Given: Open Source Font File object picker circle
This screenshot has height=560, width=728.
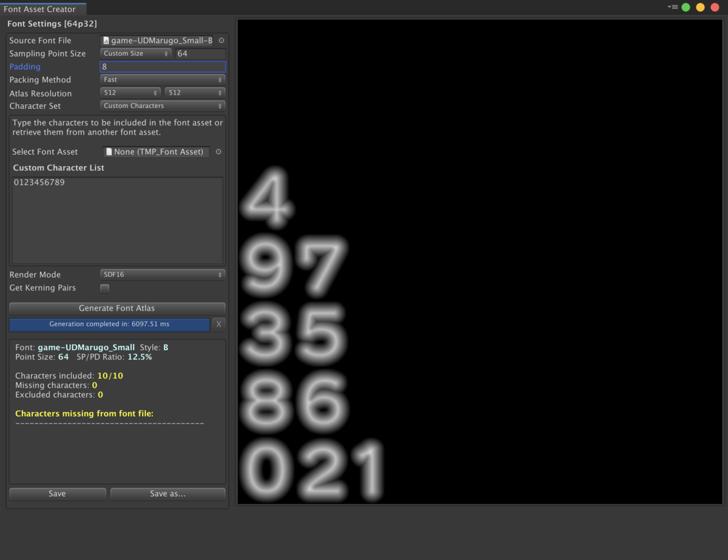Looking at the screenshot, I should pos(221,41).
